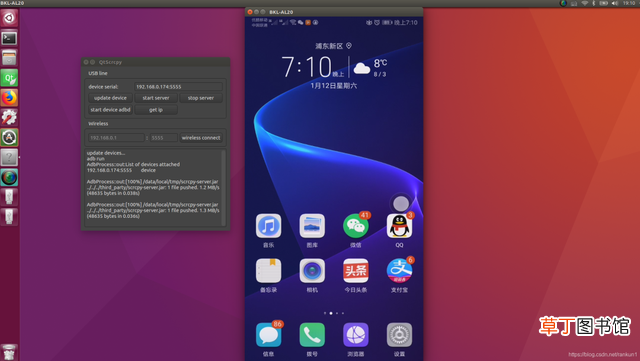Image resolution: width=640 pixels, height=361 pixels.
Task: Launch Firefox from the dock
Action: pos(9,98)
